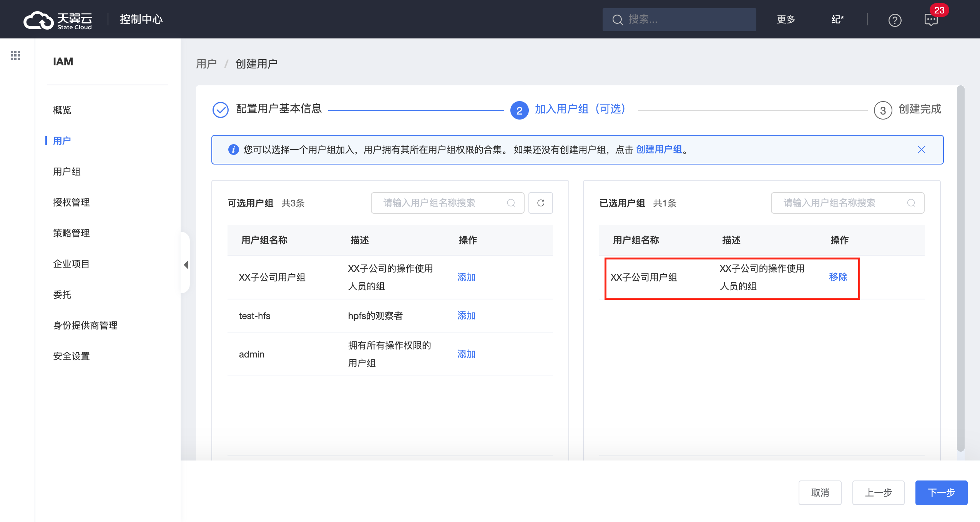Add the test-hfs user group

click(x=466, y=316)
